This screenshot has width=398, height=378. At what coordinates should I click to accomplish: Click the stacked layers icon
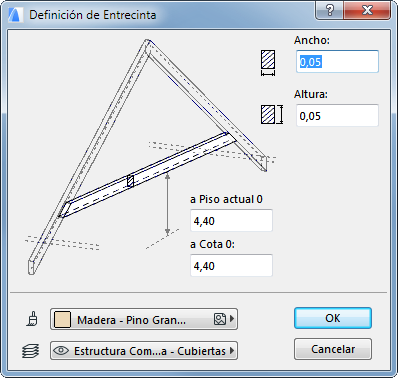[31, 351]
